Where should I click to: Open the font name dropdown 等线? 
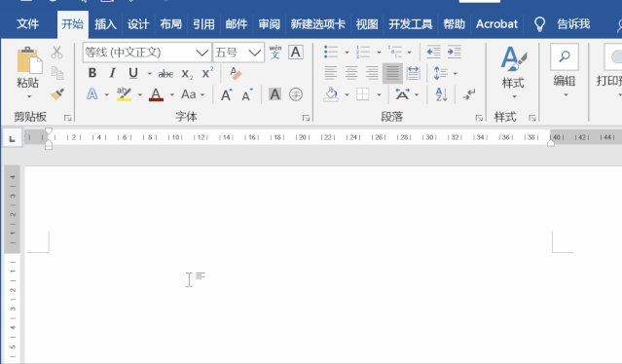147,53
